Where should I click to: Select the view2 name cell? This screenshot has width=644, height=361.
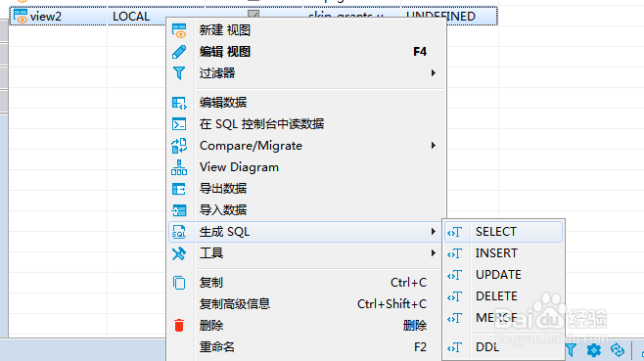click(x=59, y=17)
